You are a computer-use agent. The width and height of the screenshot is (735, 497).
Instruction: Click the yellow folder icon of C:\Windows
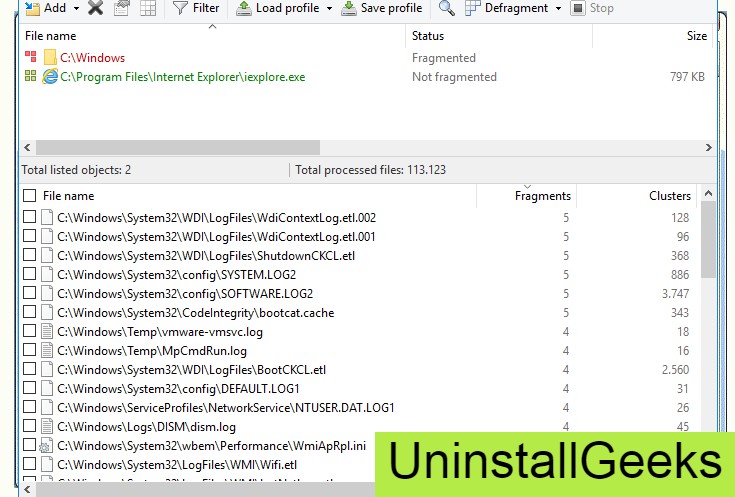click(x=50, y=58)
